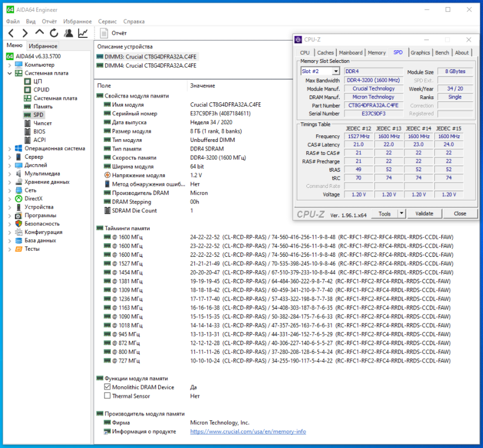Open the user profile icon in toolbar
The height and width of the screenshot is (448, 483).
[x=68, y=33]
